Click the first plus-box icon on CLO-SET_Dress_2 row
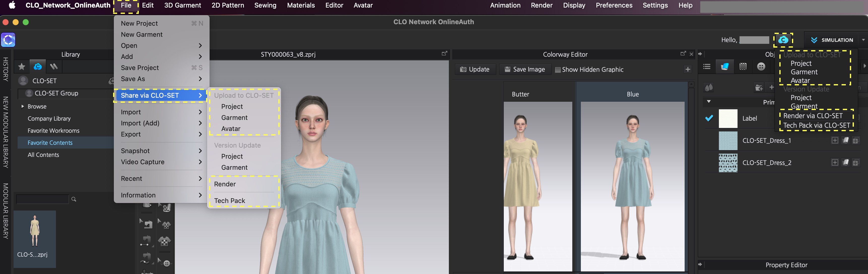868x274 pixels. tap(835, 163)
